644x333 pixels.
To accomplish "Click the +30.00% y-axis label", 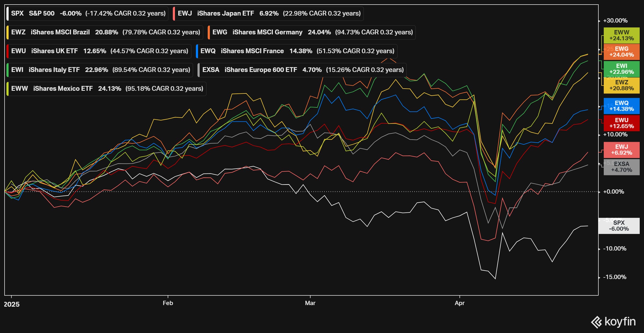I will click(615, 21).
